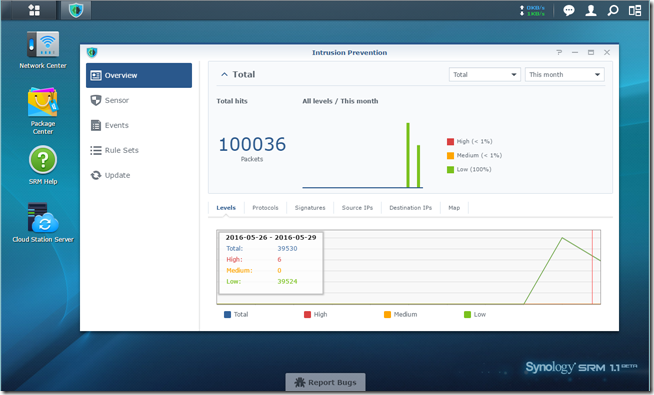The width and height of the screenshot is (654, 395).
Task: Open Rule Sets in the sidebar
Action: 139,150
